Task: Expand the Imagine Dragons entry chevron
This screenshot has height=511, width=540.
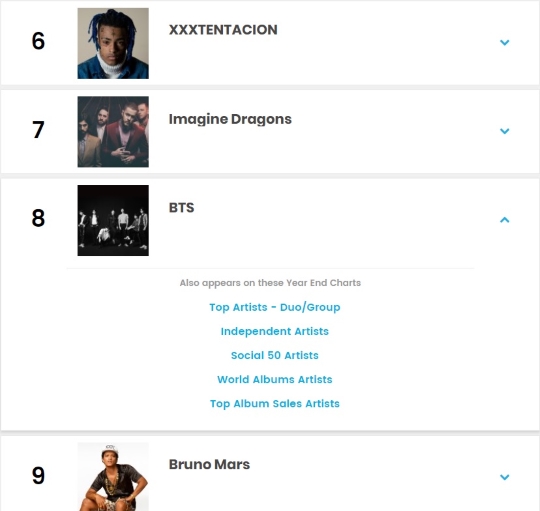Action: point(504,131)
